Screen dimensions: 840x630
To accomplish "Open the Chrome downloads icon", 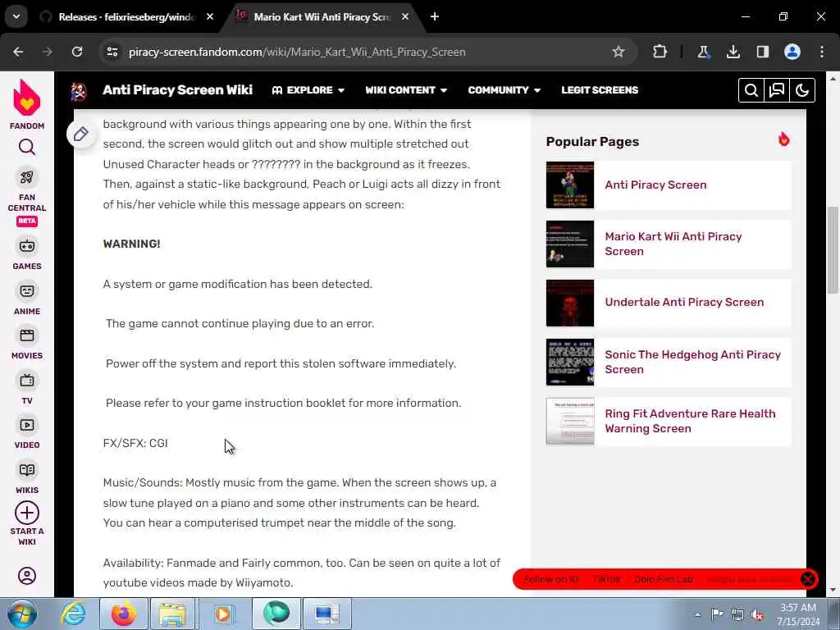I will click(x=733, y=52).
